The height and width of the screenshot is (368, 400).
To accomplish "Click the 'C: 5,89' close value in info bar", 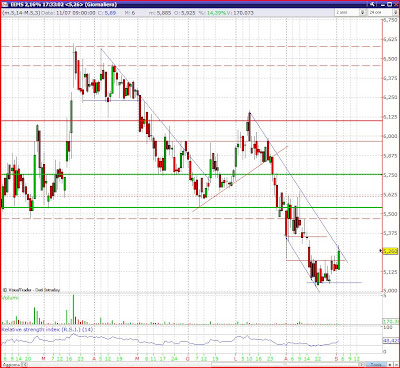I will (x=108, y=13).
